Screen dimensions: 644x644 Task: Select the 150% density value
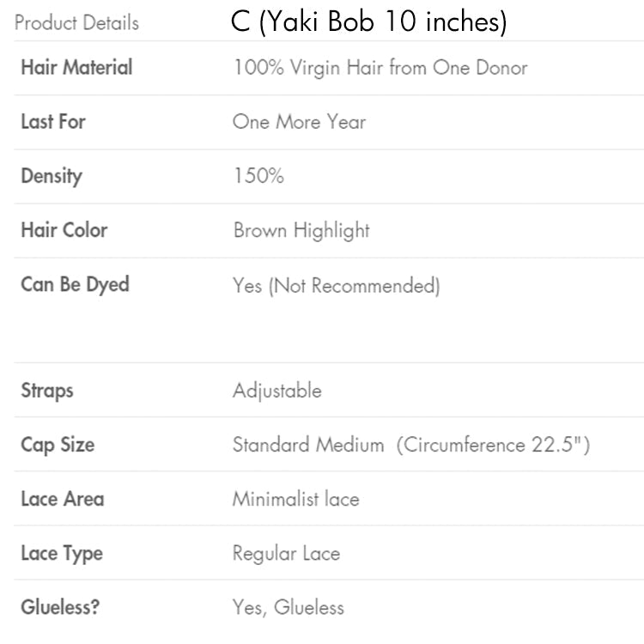258,176
